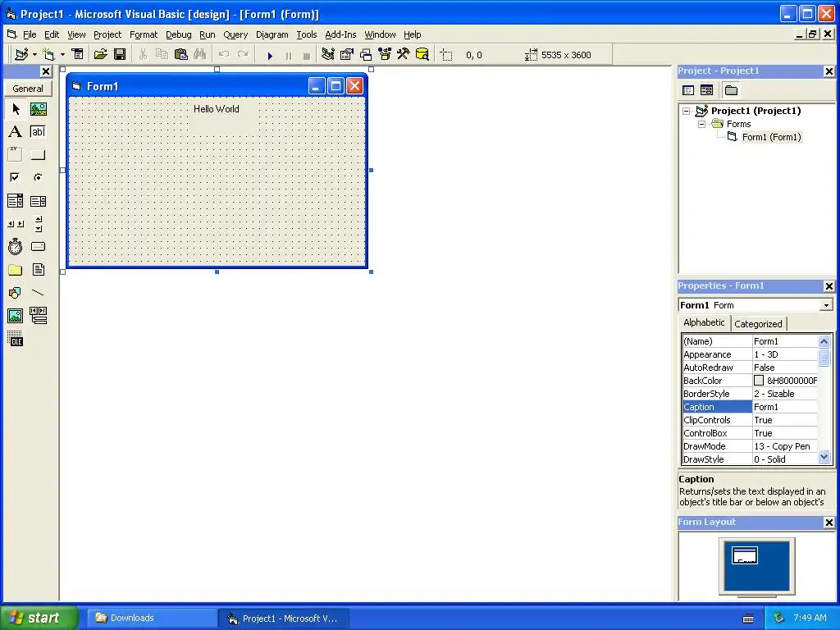Click properties list scrollbar up arrow
The width and height of the screenshot is (840, 630).
[x=824, y=341]
